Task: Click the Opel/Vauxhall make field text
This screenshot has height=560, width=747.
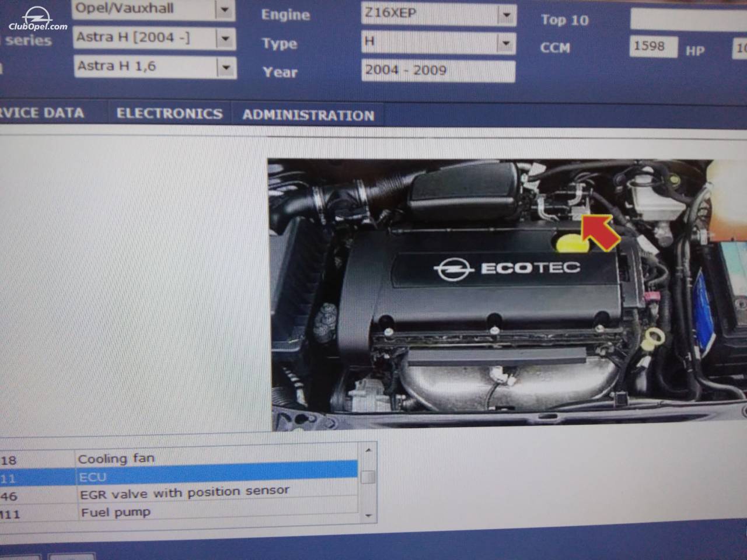Action: (125, 9)
